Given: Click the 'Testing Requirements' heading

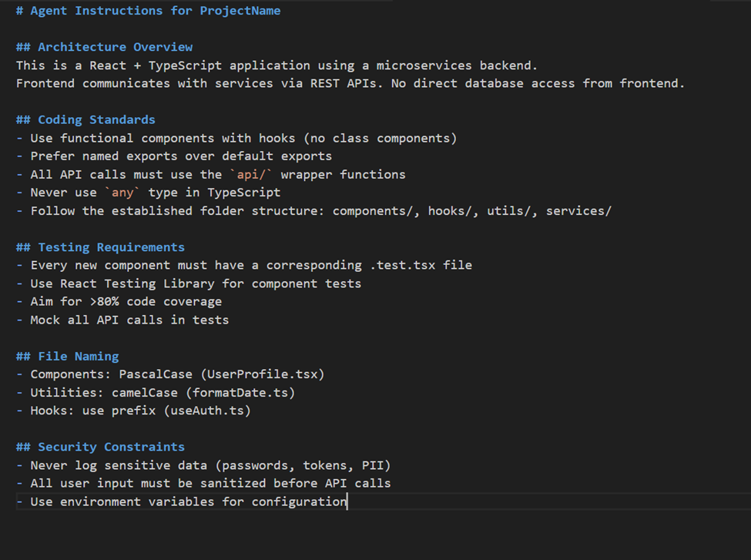Looking at the screenshot, I should [x=100, y=247].
